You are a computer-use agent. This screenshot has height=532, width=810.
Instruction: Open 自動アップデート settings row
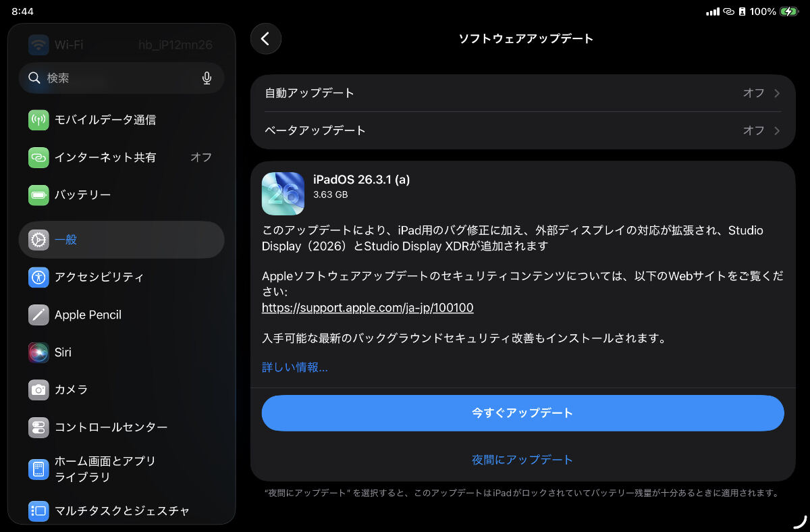coord(522,93)
